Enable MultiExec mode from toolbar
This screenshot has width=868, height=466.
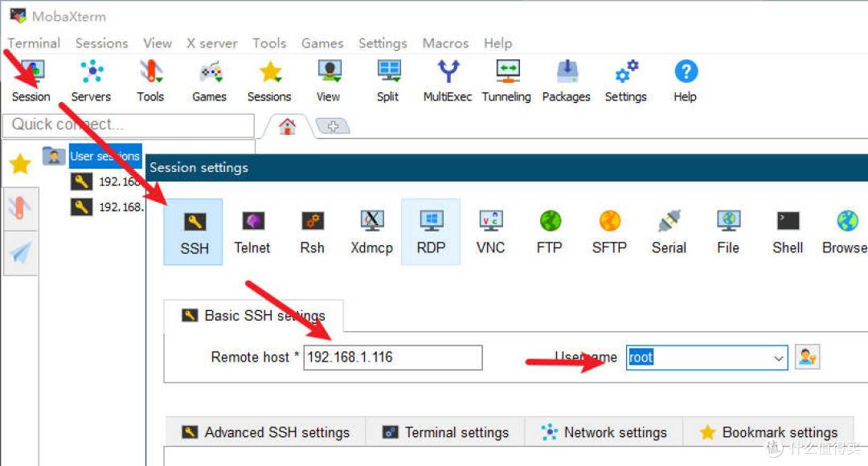click(448, 81)
